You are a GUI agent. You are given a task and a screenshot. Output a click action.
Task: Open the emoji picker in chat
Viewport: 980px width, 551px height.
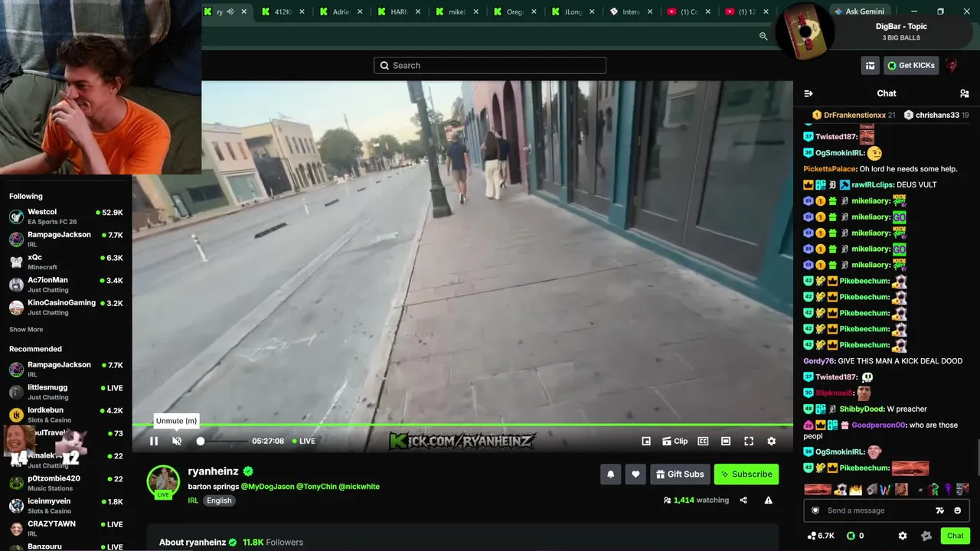[958, 510]
